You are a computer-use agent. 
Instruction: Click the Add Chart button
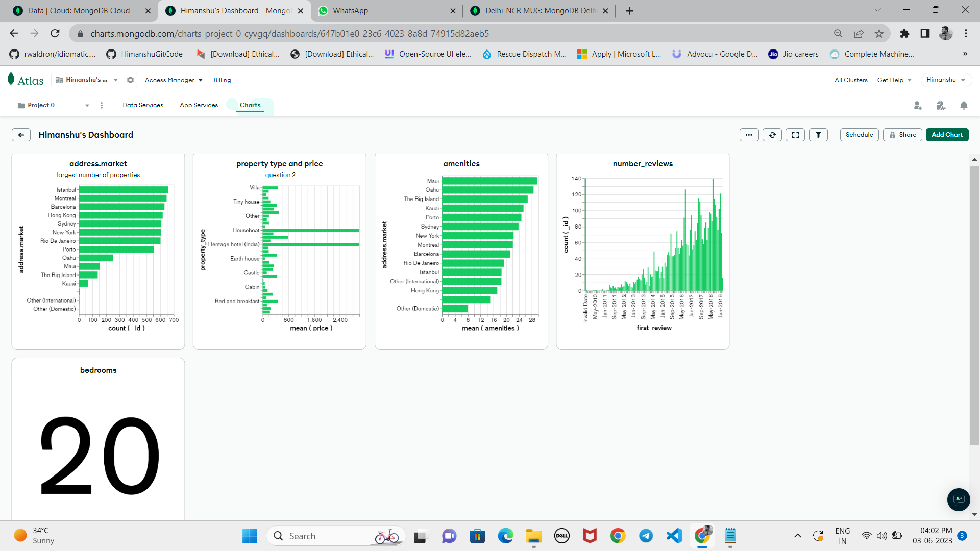click(947, 135)
